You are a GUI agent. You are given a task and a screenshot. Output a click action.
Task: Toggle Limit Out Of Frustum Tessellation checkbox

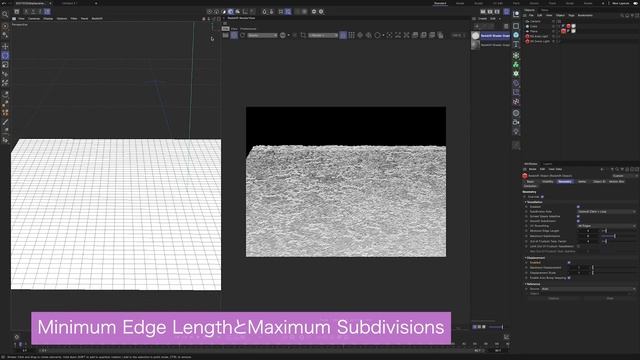(578, 246)
